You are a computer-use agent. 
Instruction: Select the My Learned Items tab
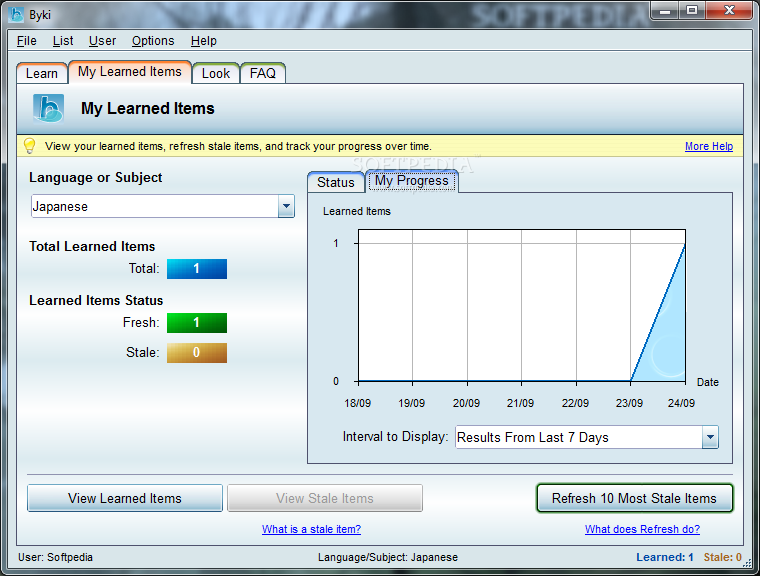(130, 72)
